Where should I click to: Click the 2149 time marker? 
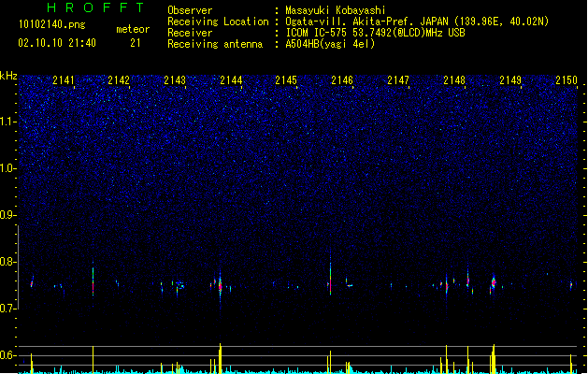click(x=510, y=80)
